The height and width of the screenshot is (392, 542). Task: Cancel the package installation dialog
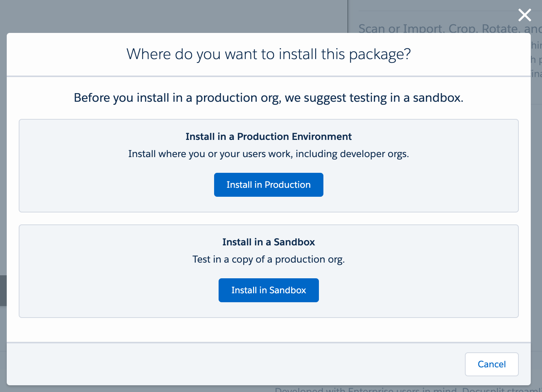[491, 364]
